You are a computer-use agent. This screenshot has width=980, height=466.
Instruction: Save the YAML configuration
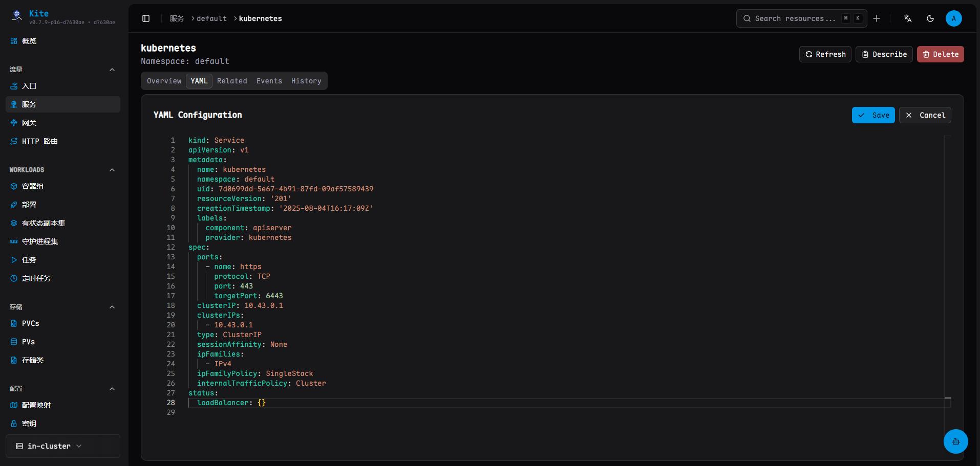873,115
